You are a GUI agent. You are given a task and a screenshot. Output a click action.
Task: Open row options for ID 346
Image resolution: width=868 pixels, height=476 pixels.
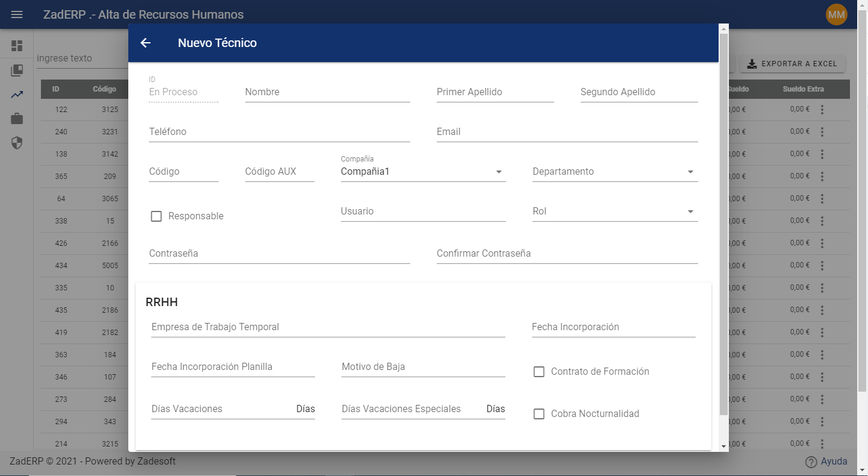pyautogui.click(x=822, y=377)
